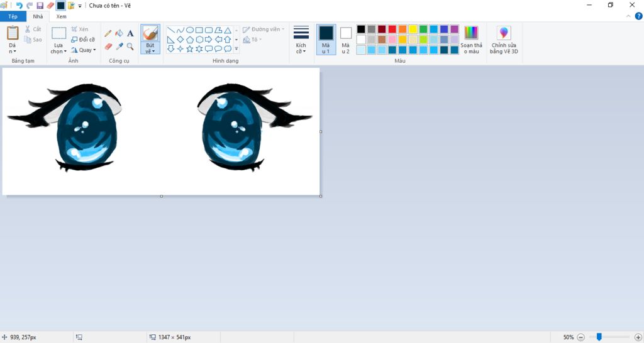Select the Text tool
This screenshot has height=343, width=644.
(130, 34)
